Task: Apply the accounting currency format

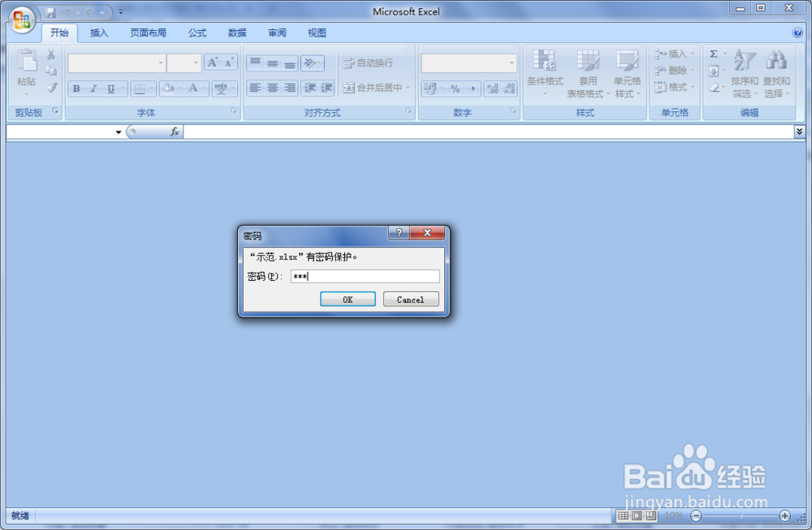Action: tap(430, 88)
